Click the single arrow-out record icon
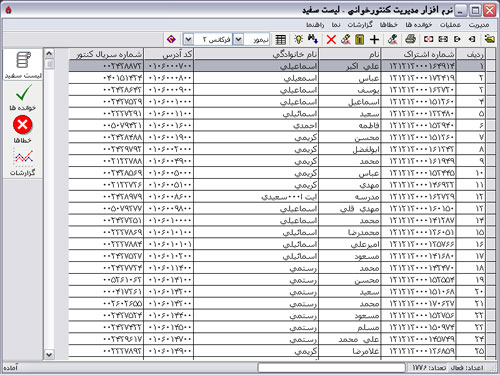Viewport: 500px width, 375px height. click(457, 39)
